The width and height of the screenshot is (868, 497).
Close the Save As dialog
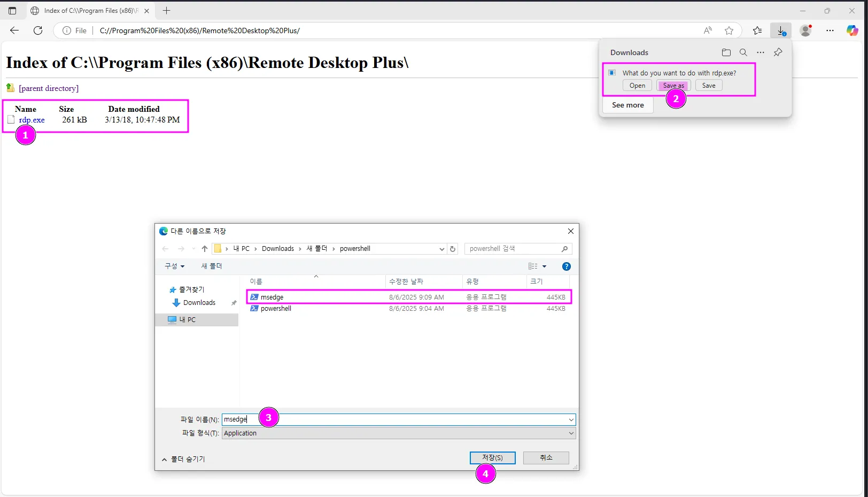[x=570, y=231]
